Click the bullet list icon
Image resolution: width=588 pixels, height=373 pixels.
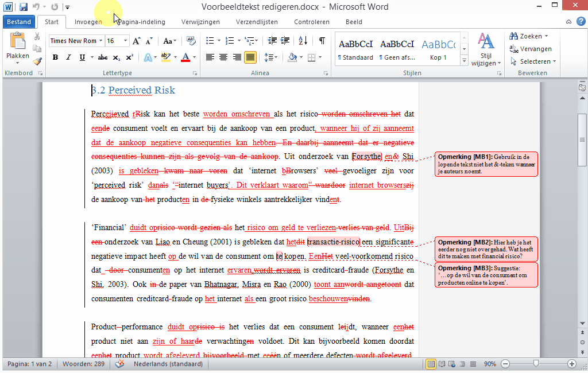coord(210,41)
